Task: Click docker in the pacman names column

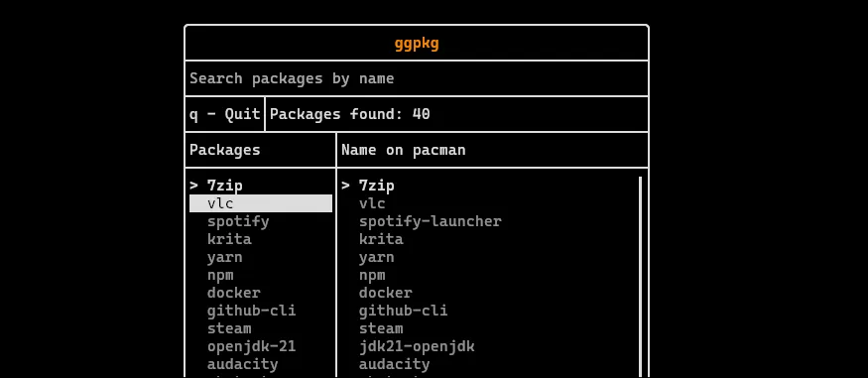Action: 385,293
